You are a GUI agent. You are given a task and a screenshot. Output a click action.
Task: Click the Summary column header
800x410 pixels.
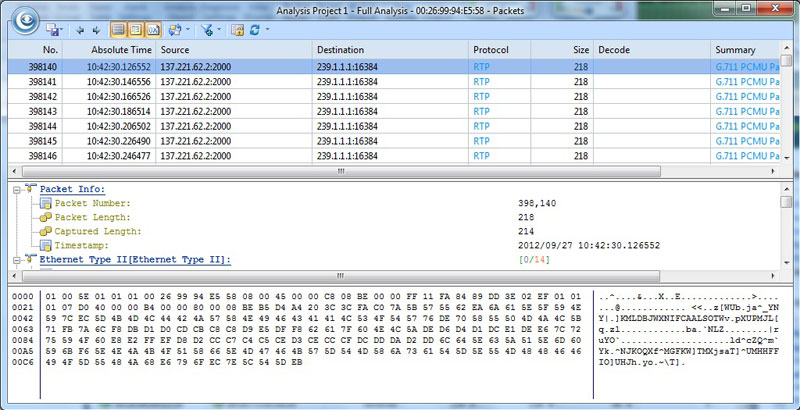click(745, 50)
